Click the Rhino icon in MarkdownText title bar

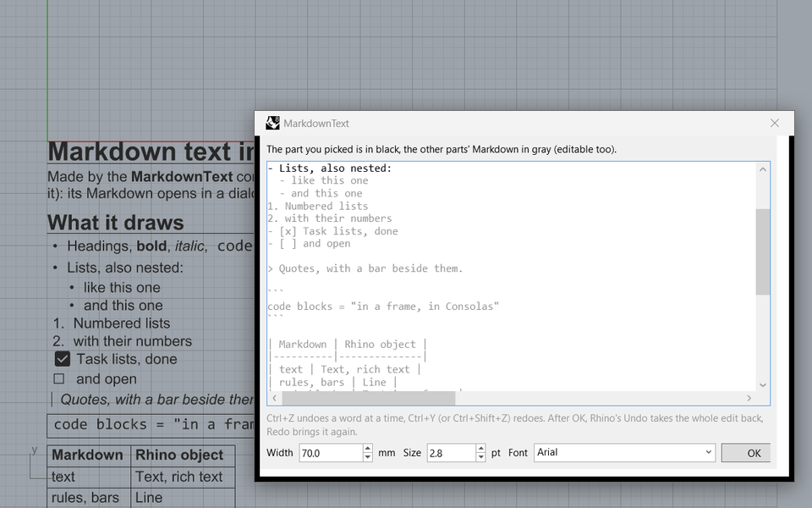(272, 124)
